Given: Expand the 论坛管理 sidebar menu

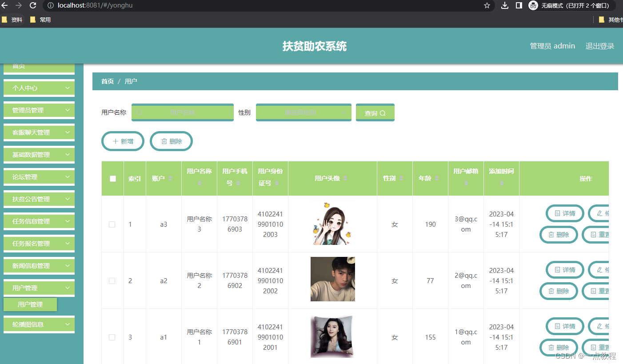Looking at the screenshot, I should point(39,177).
